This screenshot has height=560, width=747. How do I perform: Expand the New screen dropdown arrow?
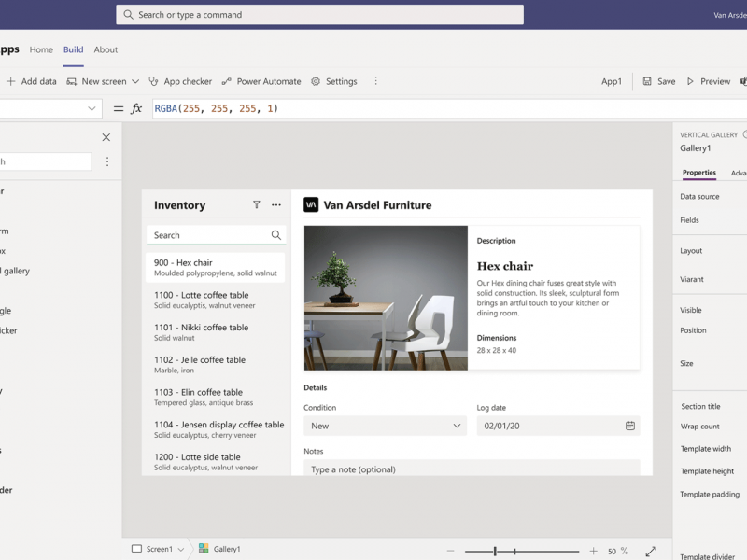135,81
